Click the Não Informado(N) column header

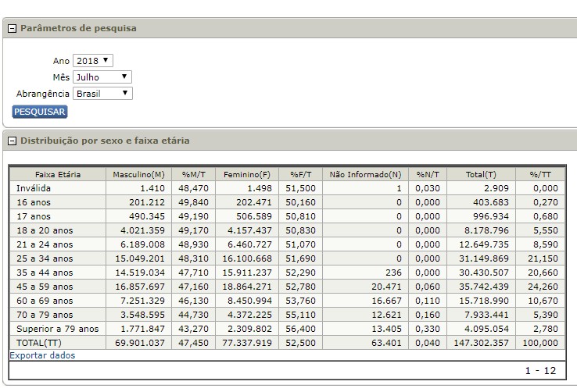point(365,174)
